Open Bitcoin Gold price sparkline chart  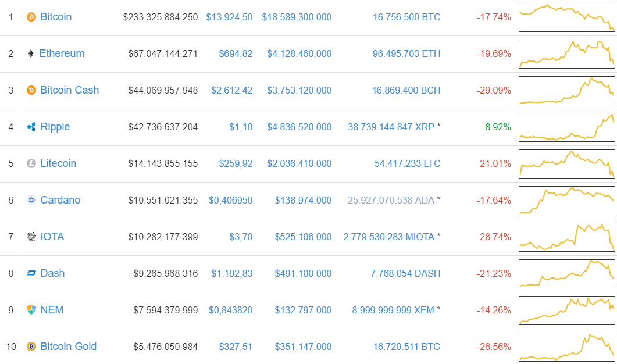point(567,347)
